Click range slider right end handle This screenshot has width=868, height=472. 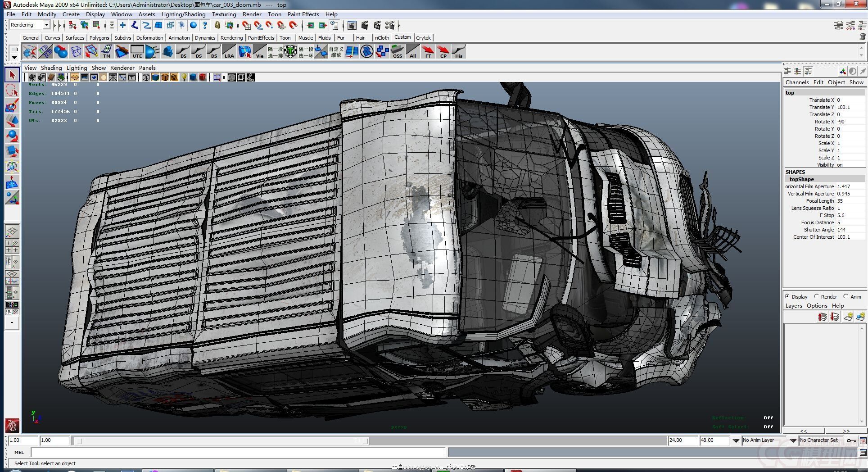[366, 441]
